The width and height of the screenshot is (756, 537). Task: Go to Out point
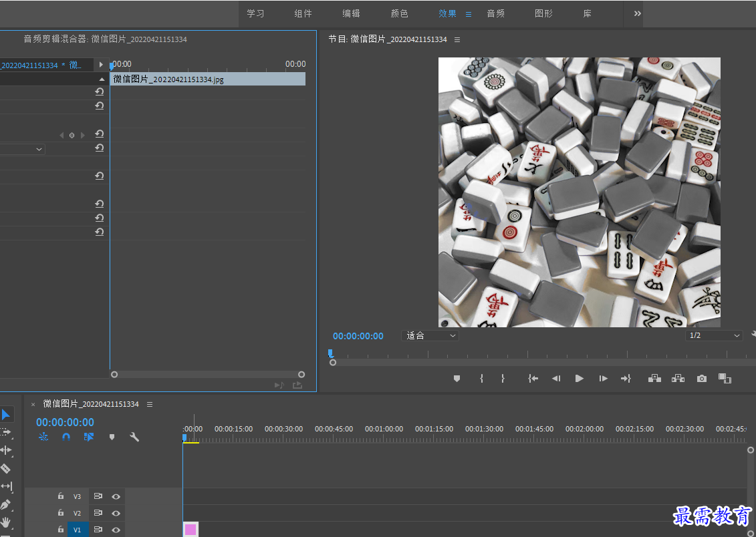tap(626, 379)
